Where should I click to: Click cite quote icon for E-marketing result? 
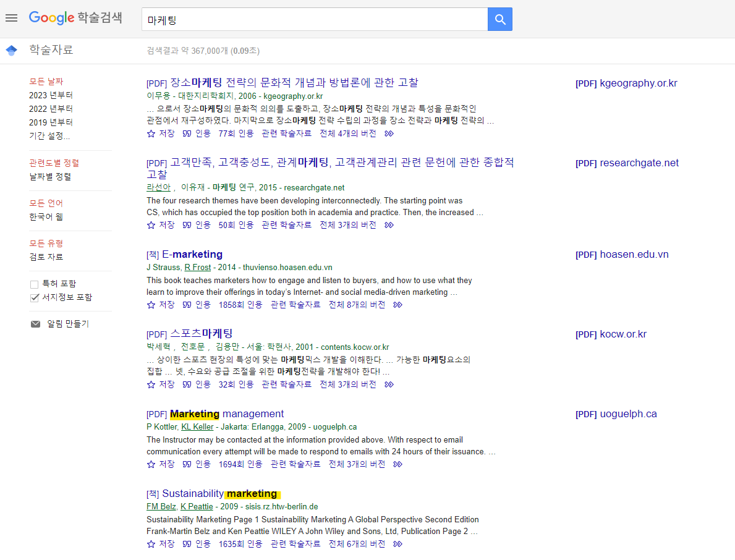click(187, 305)
